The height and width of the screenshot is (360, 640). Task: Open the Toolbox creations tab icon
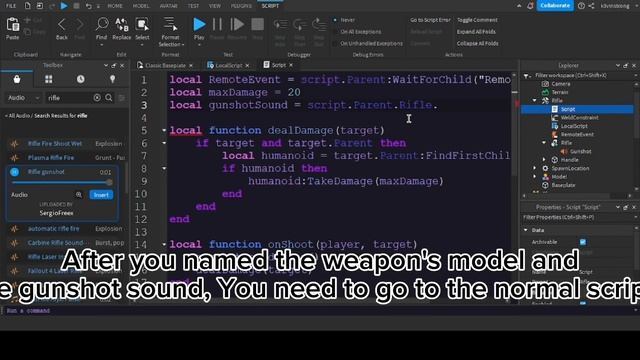click(113, 79)
